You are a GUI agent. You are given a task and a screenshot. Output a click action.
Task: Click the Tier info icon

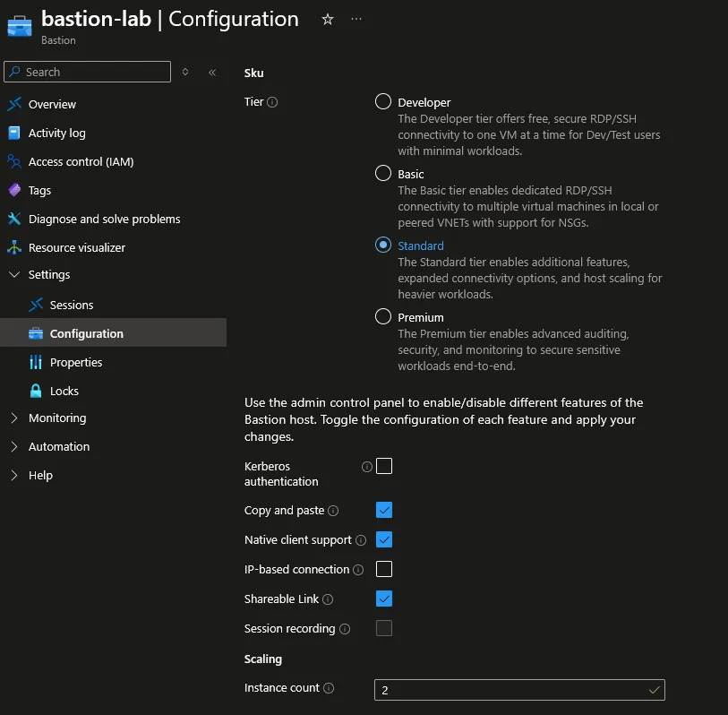(x=272, y=102)
